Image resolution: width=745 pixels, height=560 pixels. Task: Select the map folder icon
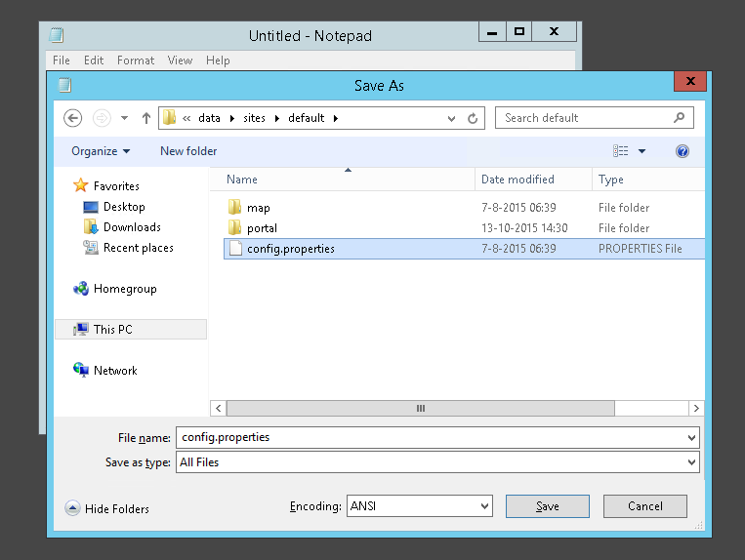coord(234,208)
